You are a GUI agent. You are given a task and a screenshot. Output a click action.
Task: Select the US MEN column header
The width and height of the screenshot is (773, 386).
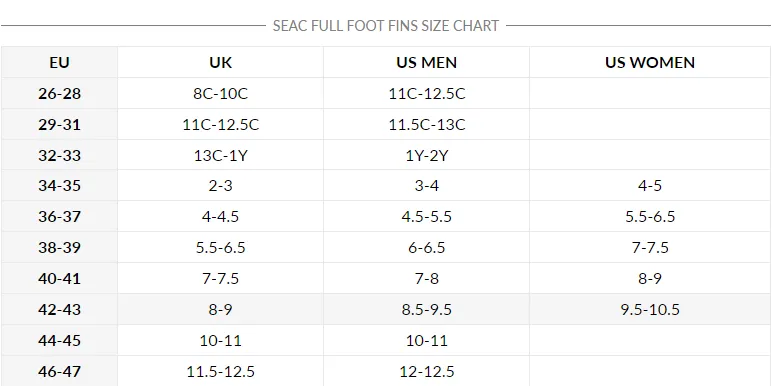[426, 63]
